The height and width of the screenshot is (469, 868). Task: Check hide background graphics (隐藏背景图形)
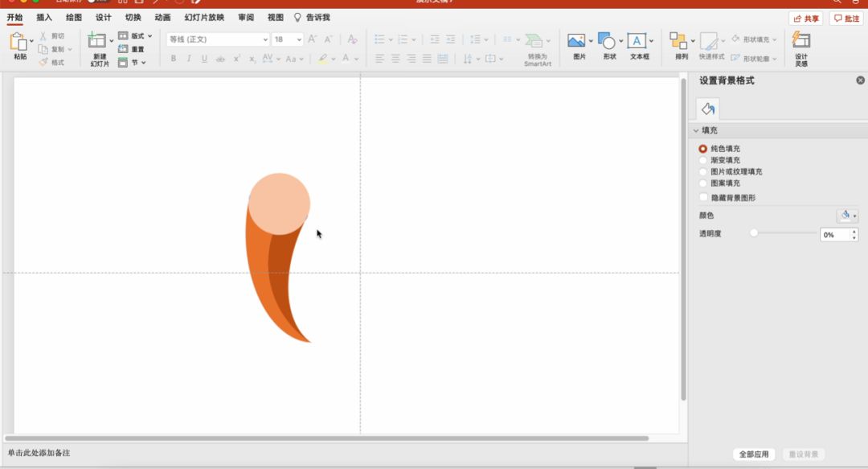pyautogui.click(x=703, y=197)
